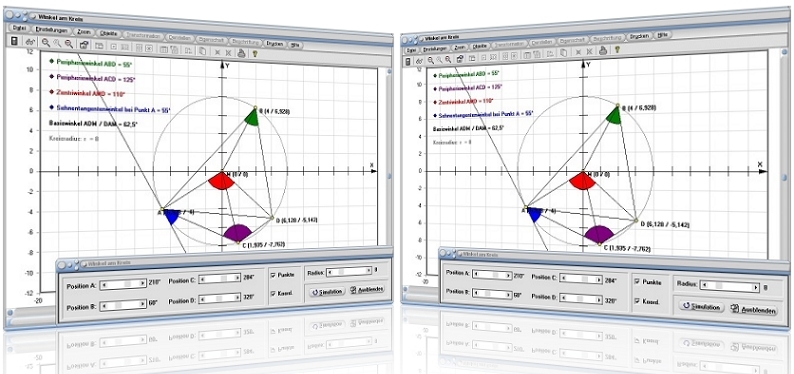Open the Zoom menu in the right window
The width and height of the screenshot is (794, 374).
coord(460,47)
